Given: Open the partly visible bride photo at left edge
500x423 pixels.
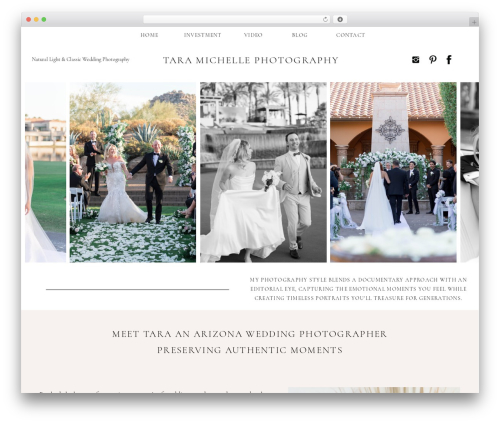Looking at the screenshot, I should coord(45,172).
